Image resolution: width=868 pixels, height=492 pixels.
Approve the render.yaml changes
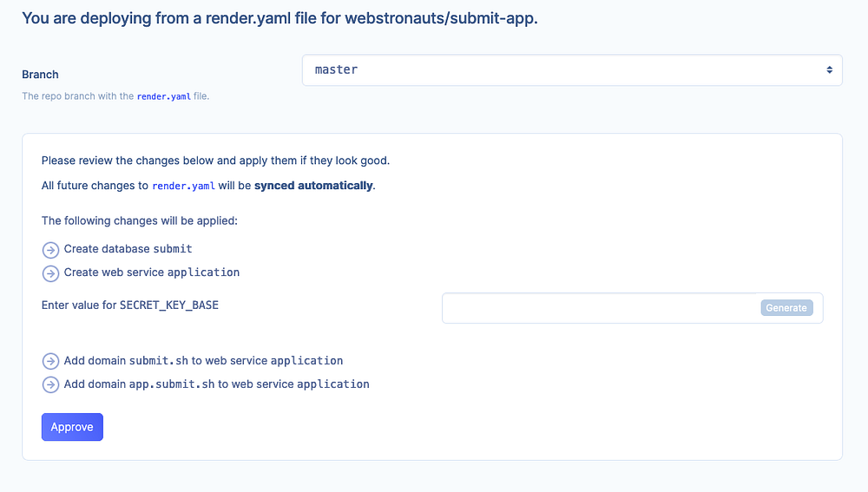[72, 427]
